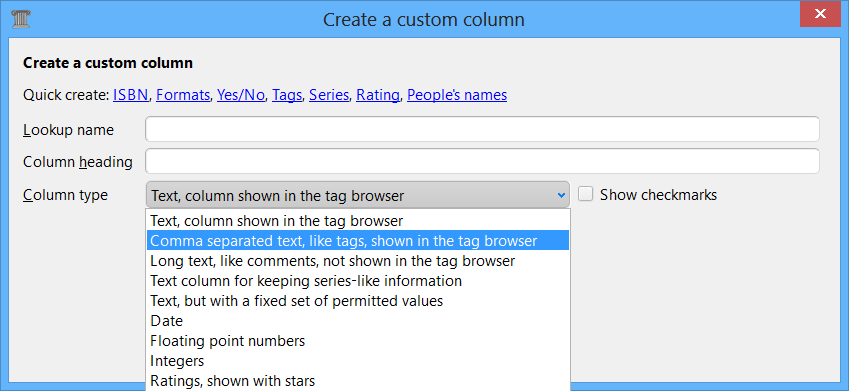849x391 pixels.
Task: Quick create a Rating column
Action: pyautogui.click(x=377, y=95)
